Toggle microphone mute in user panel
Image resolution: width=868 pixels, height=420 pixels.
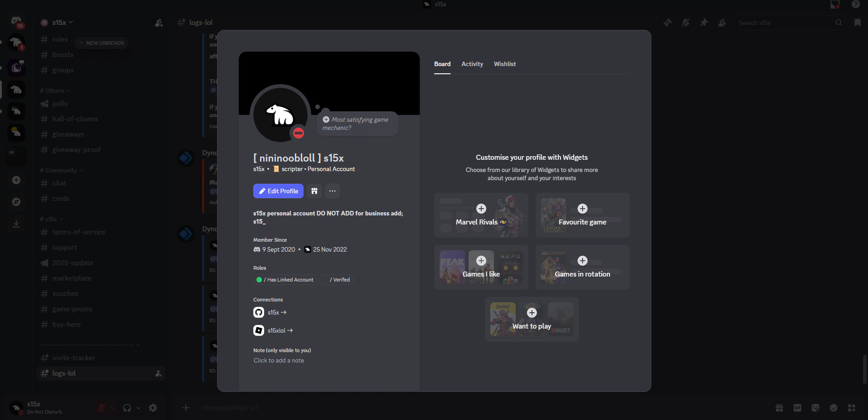101,408
